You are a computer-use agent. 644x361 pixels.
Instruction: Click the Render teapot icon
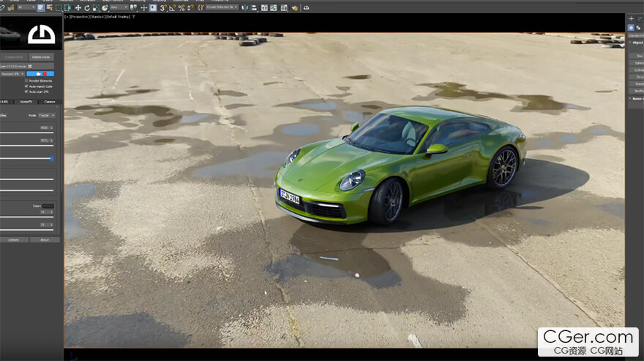click(294, 8)
